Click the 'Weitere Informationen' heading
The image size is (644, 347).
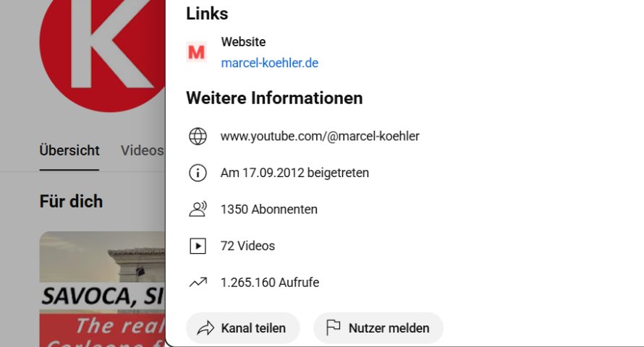click(x=274, y=98)
